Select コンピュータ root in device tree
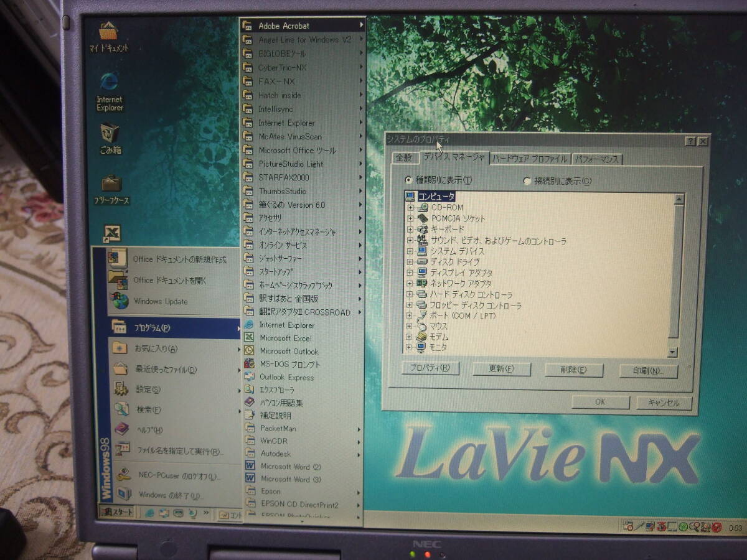The width and height of the screenshot is (747, 560). (436, 197)
